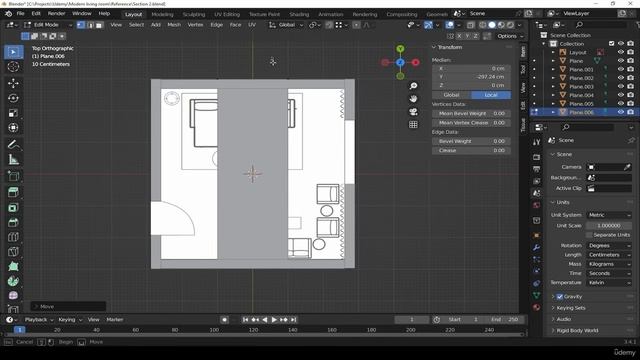Jump to the last frame
The image size is (640, 360).
293,320
